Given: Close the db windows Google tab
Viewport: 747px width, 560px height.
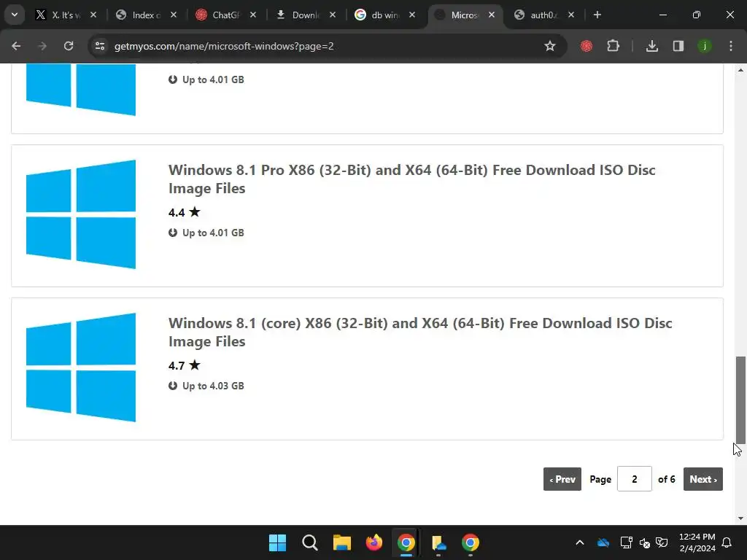Looking at the screenshot, I should pos(412,15).
